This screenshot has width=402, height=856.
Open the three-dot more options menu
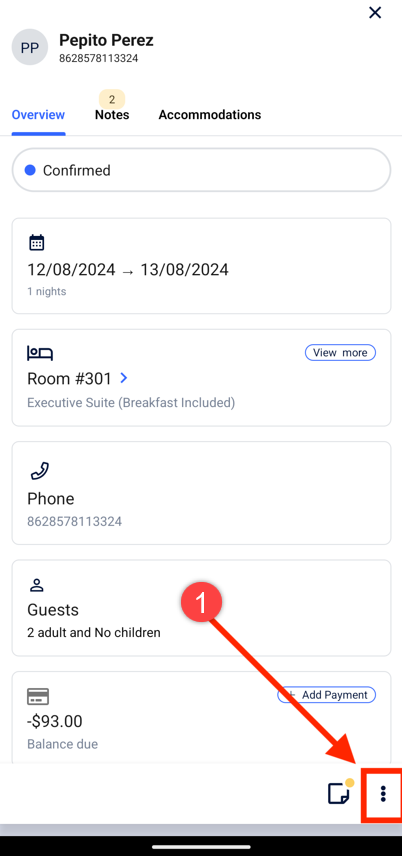point(383,793)
